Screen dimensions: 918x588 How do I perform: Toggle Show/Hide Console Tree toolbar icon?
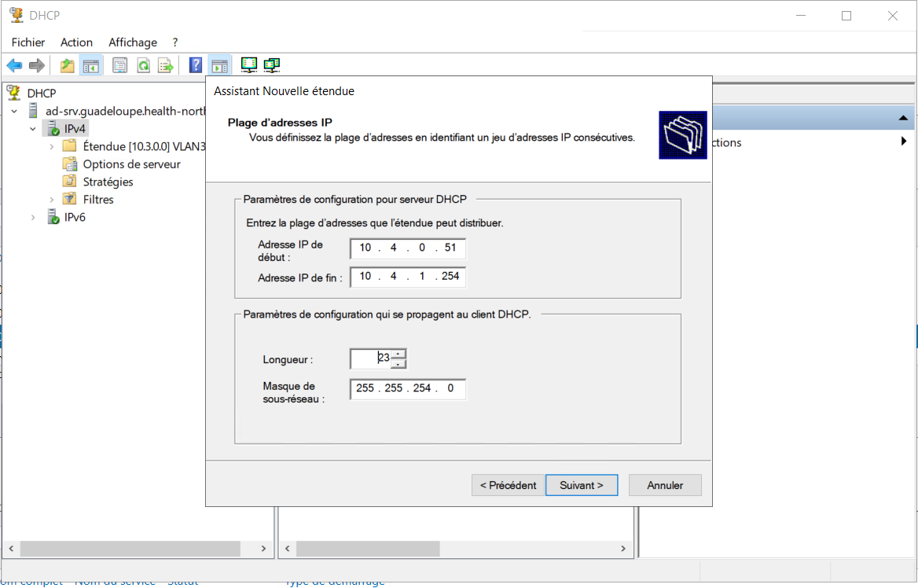(91, 65)
